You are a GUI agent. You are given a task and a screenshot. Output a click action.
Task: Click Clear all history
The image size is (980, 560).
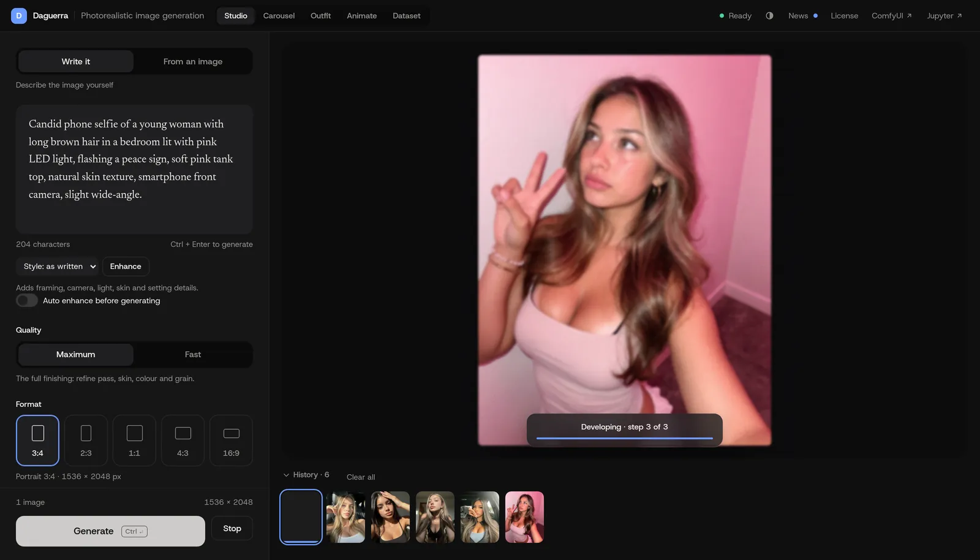361,477
